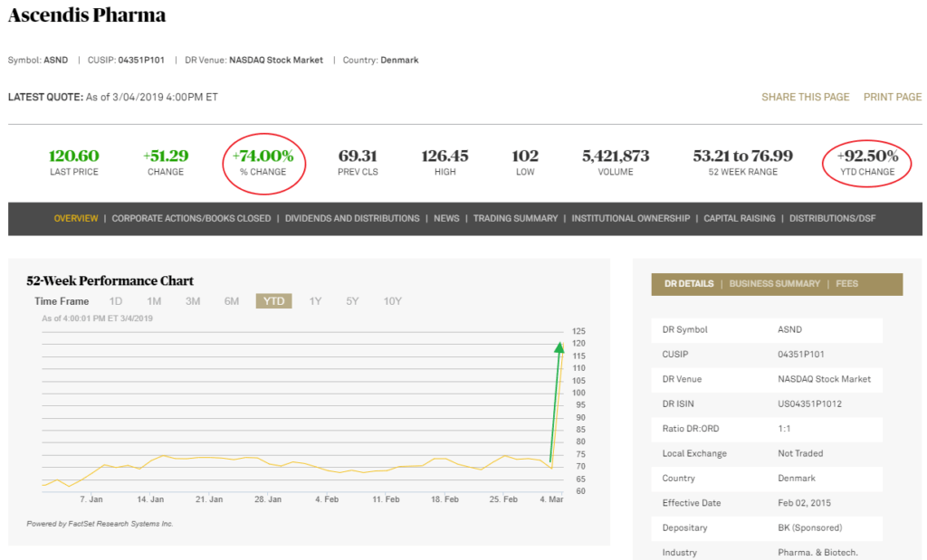Select the 1D time frame
Image resolution: width=927 pixels, height=560 pixels.
[116, 301]
